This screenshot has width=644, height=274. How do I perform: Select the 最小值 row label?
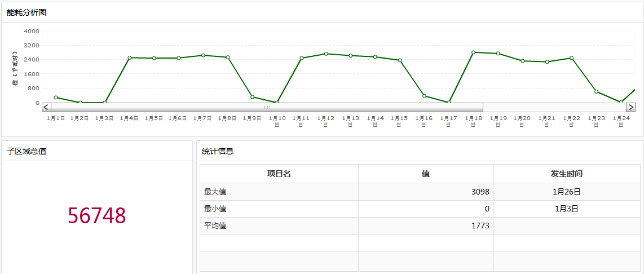pos(215,209)
